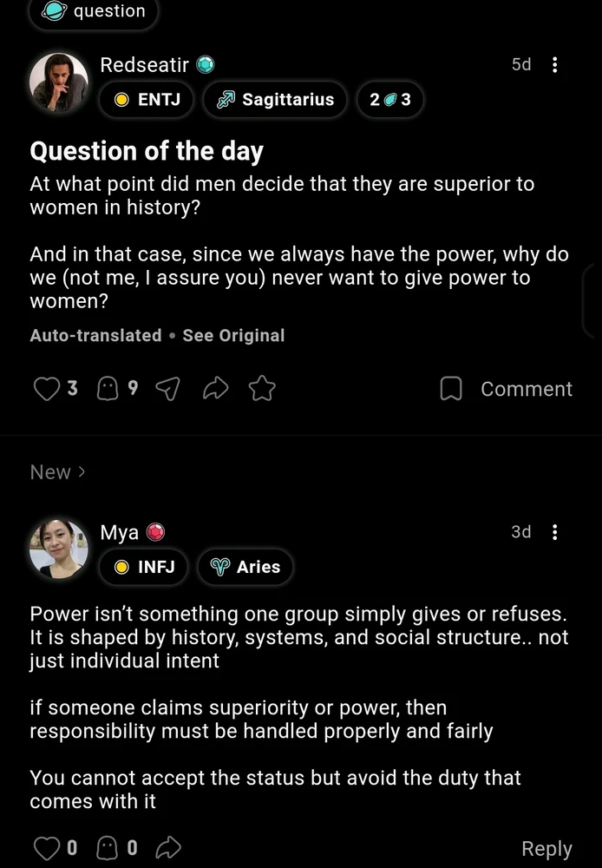Send the post via paper plane icon
Image resolution: width=602 pixels, height=868 pixels.
(x=167, y=390)
